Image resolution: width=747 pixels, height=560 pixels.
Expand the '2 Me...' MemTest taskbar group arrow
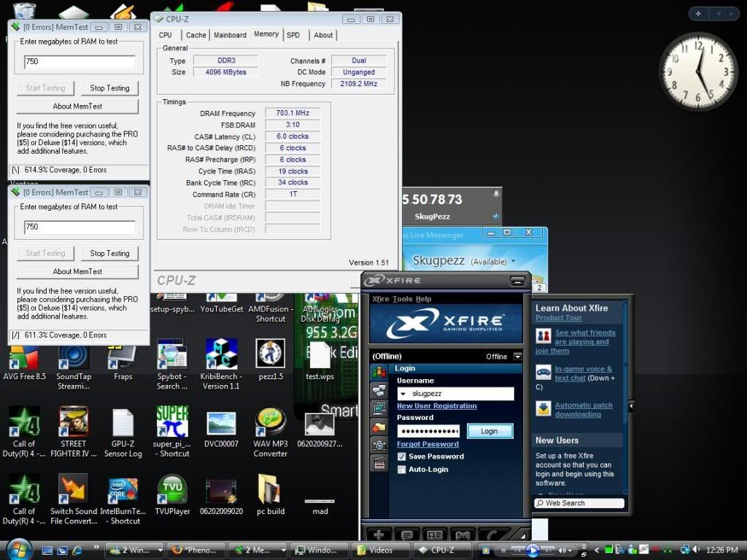pyautogui.click(x=284, y=550)
